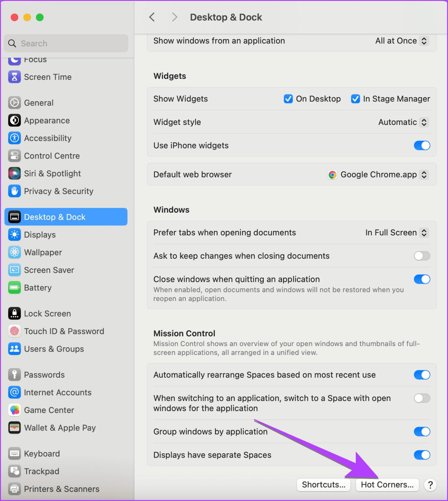This screenshot has width=448, height=501.
Task: Select Desktop & Dock in the sidebar
Action: coord(54,217)
